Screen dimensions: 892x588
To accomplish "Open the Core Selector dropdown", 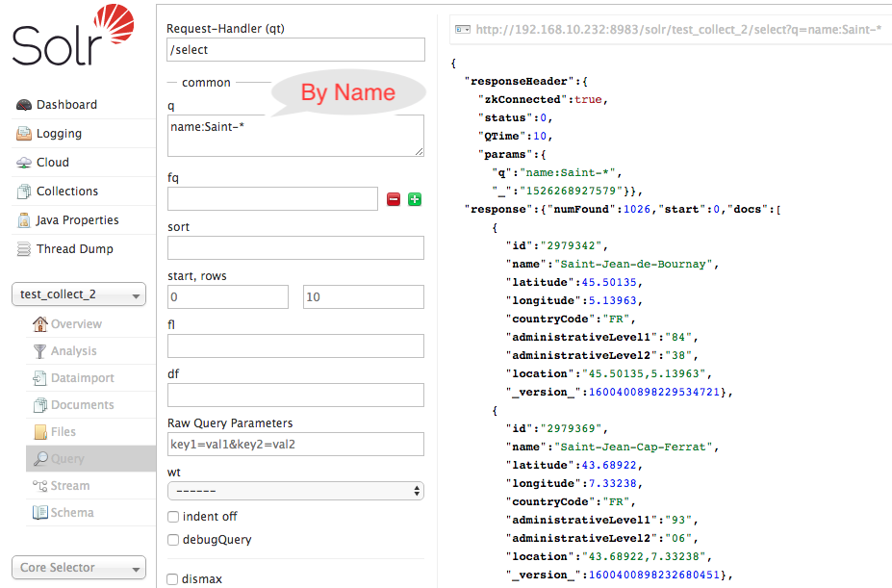I will (x=79, y=568).
